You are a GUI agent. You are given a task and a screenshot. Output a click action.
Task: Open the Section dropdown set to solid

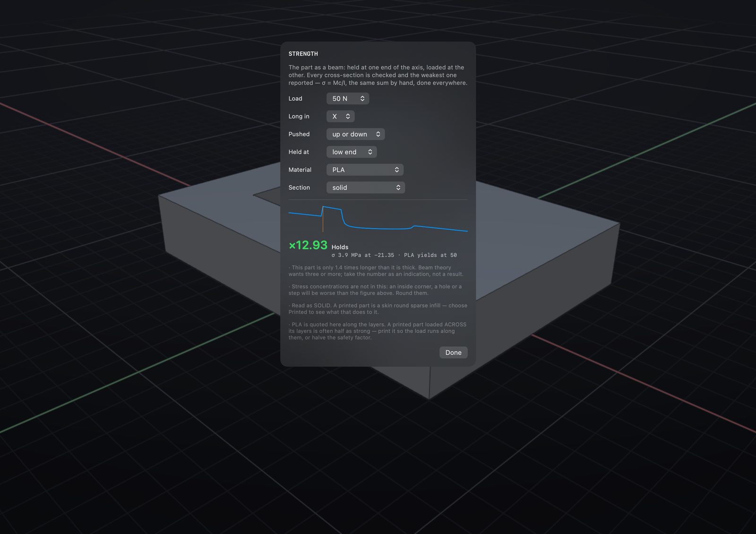(x=365, y=188)
